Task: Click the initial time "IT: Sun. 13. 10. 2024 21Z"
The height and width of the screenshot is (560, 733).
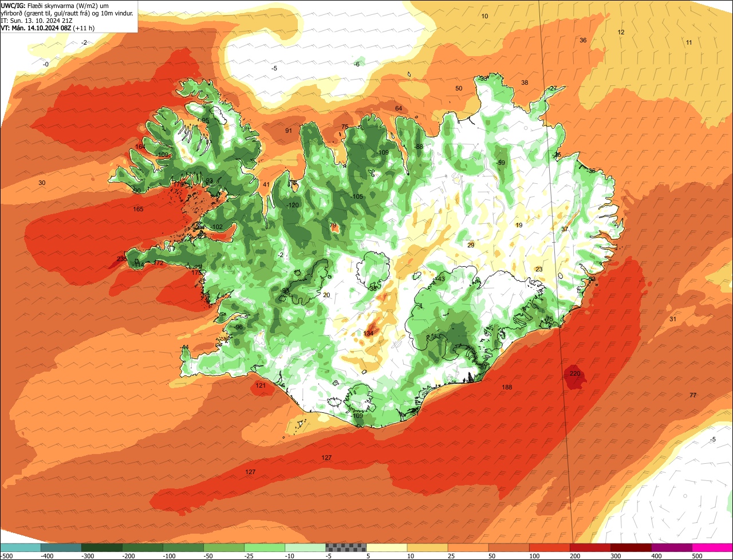Action: [36, 21]
